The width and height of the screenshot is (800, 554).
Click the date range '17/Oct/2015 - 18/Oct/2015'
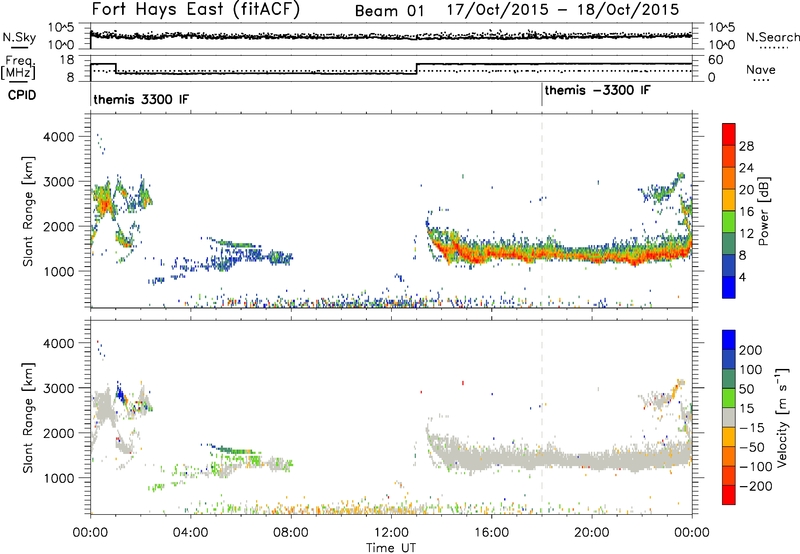point(563,10)
